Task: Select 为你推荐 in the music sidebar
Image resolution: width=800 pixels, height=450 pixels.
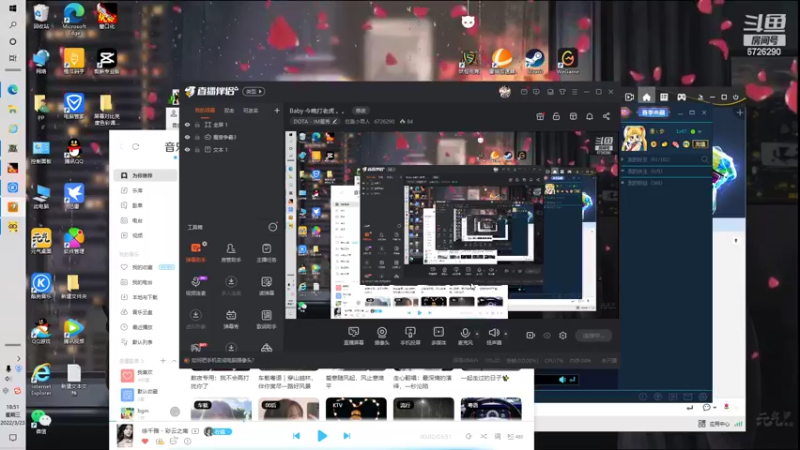Action: click(x=145, y=176)
